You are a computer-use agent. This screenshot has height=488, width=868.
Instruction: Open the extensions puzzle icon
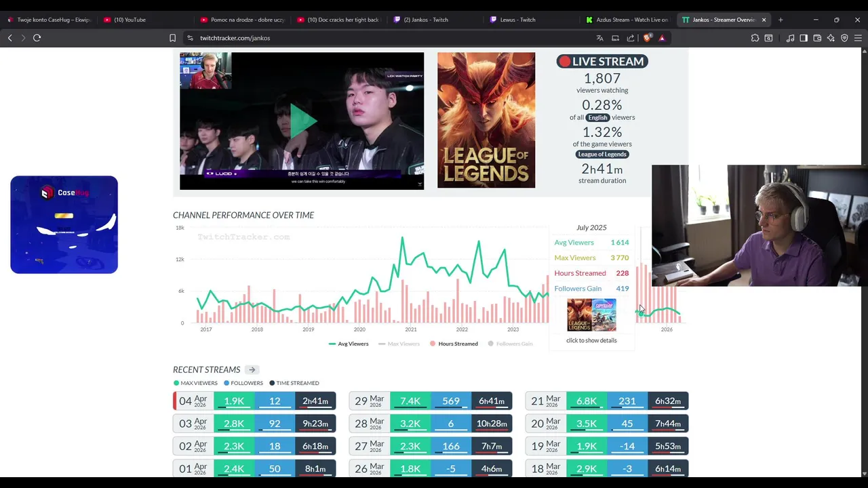tap(755, 38)
